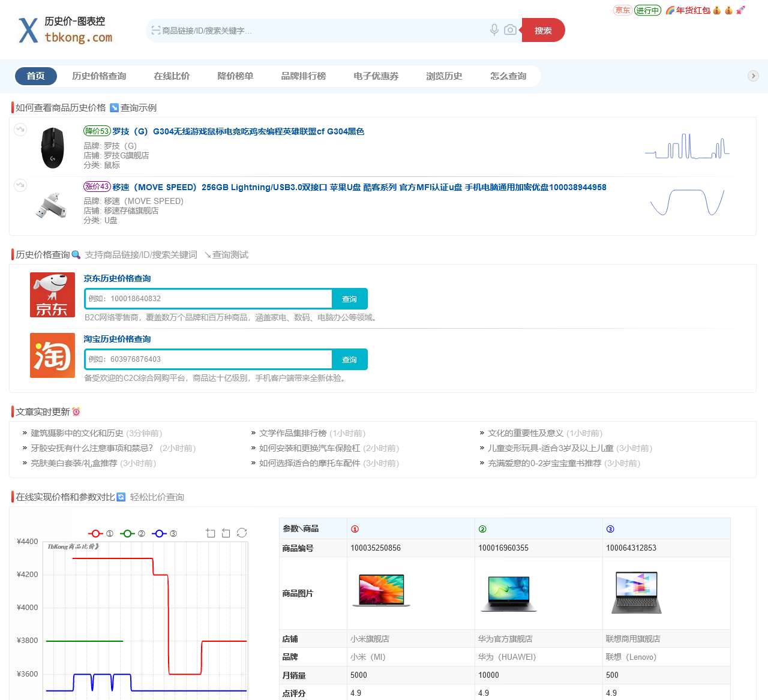768x700 pixels.
Task: Open article 如何选择适合的摩托车配件
Action: 310,463
